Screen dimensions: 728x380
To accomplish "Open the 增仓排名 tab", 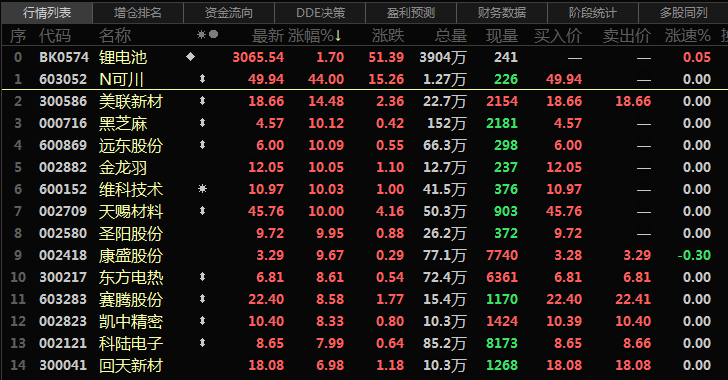I will [x=138, y=13].
